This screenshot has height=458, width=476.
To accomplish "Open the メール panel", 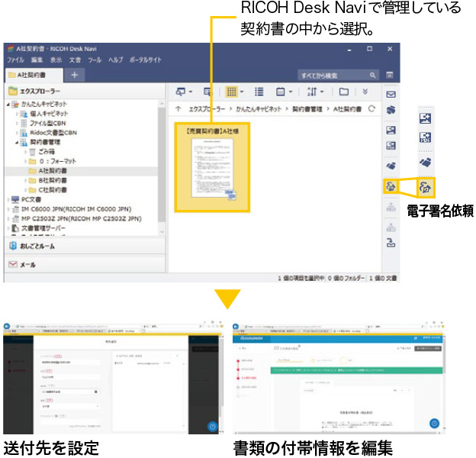I will [x=27, y=265].
